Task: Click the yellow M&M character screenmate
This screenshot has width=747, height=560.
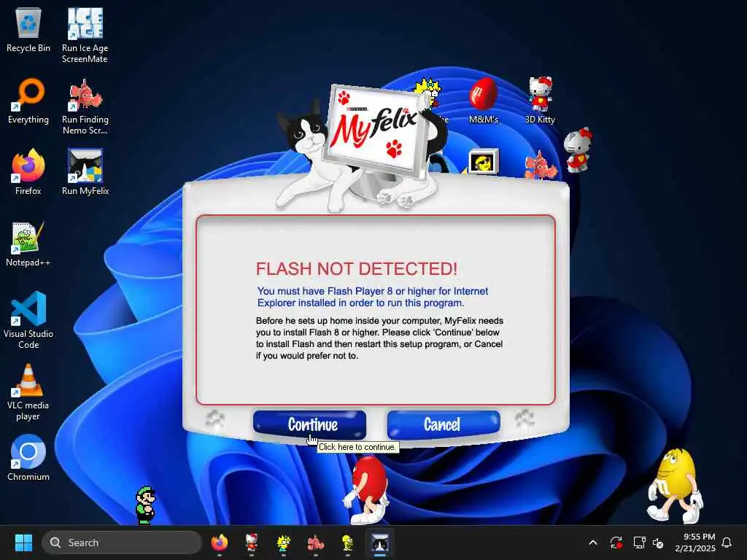Action: click(x=675, y=485)
